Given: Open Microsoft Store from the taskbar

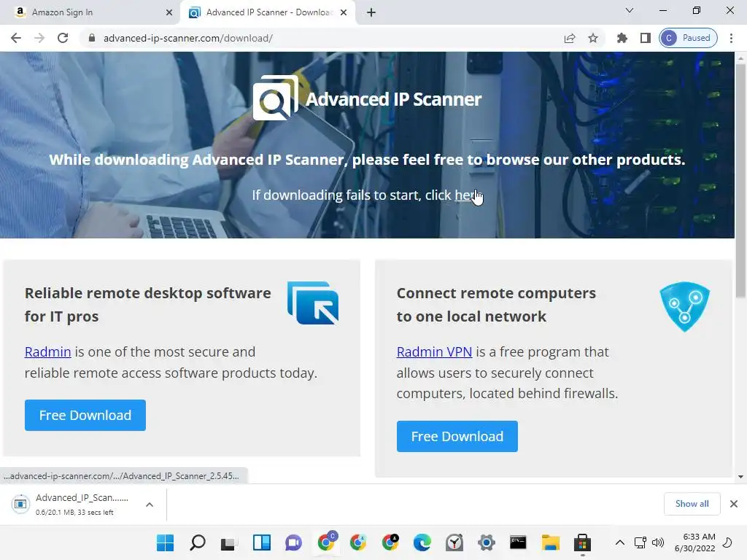Looking at the screenshot, I should click(x=582, y=542).
